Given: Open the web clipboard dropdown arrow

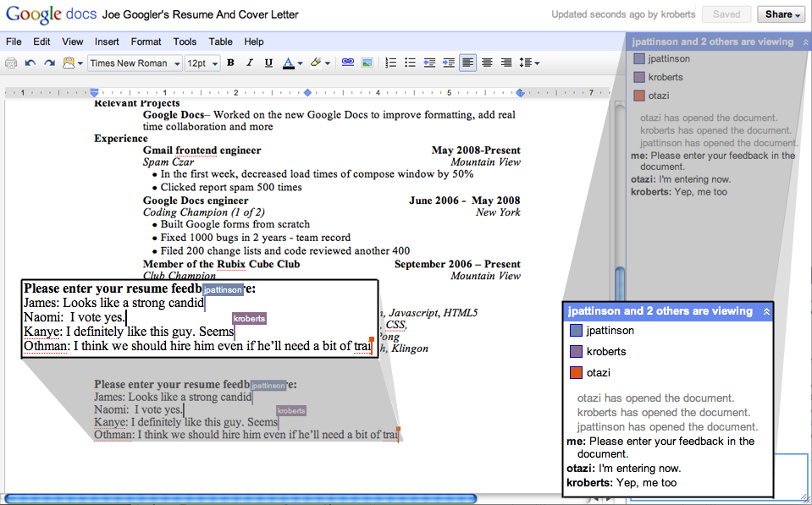Looking at the screenshot, I should point(80,63).
